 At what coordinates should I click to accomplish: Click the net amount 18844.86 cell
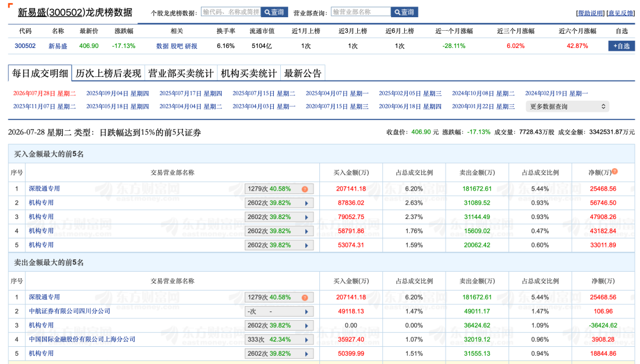[603, 353]
